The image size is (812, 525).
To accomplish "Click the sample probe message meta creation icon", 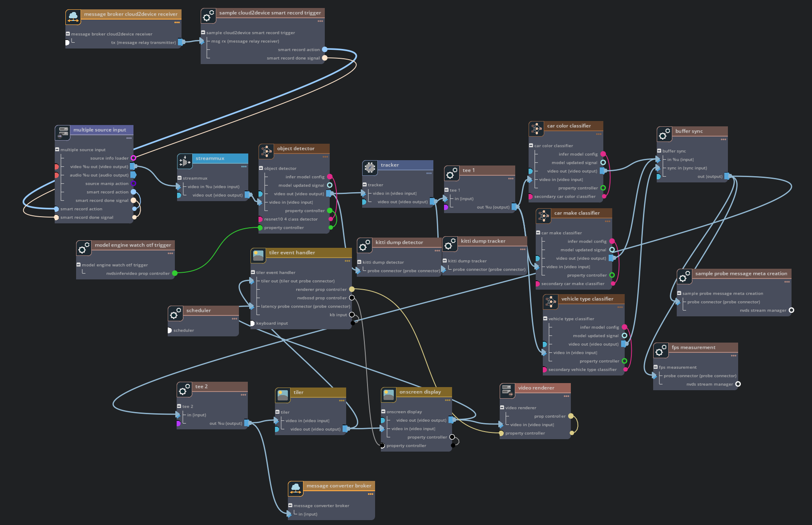I will 684,276.
